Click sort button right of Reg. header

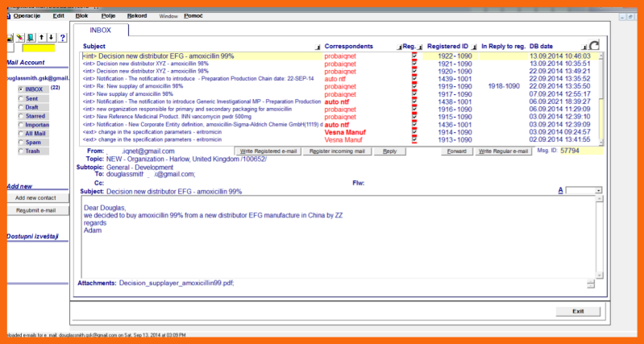[420, 48]
